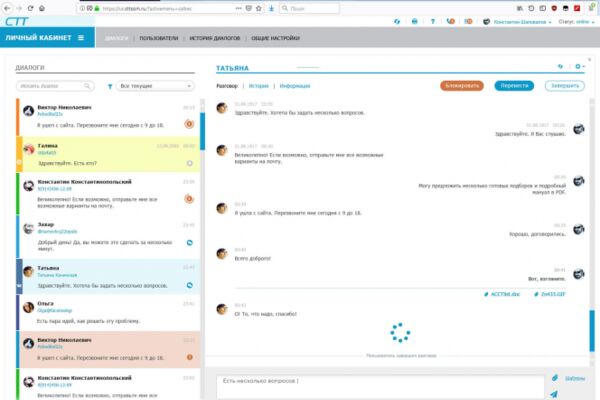This screenshot has height=400, width=600.
Task: Open the Захар dialog
Action: (109, 237)
